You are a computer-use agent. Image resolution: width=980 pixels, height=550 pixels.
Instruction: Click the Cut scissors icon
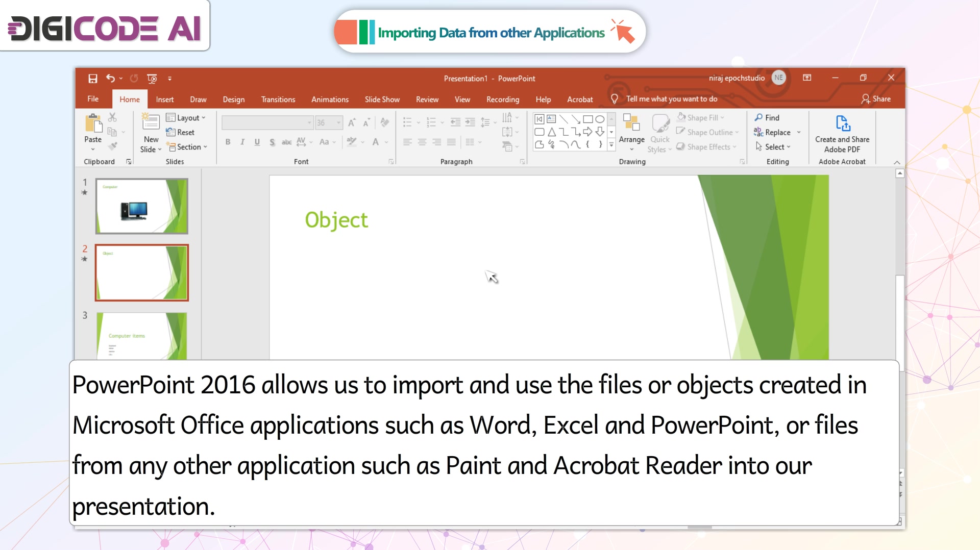pos(113,117)
